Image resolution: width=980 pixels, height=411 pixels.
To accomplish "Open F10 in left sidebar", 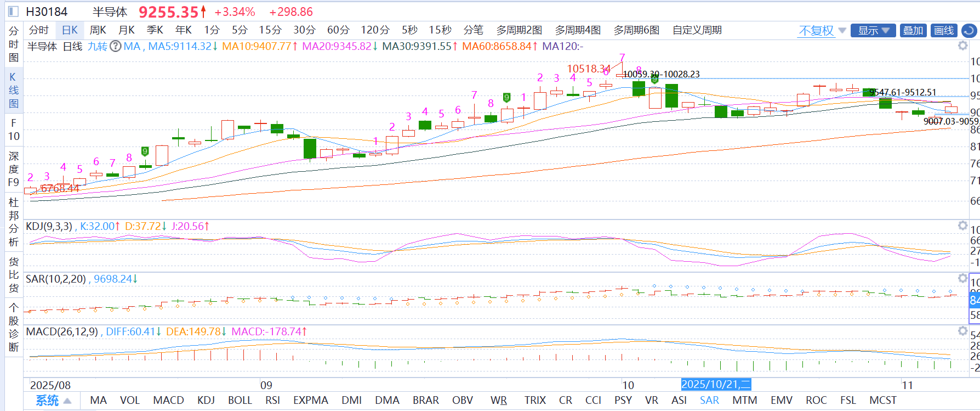I will [14, 130].
